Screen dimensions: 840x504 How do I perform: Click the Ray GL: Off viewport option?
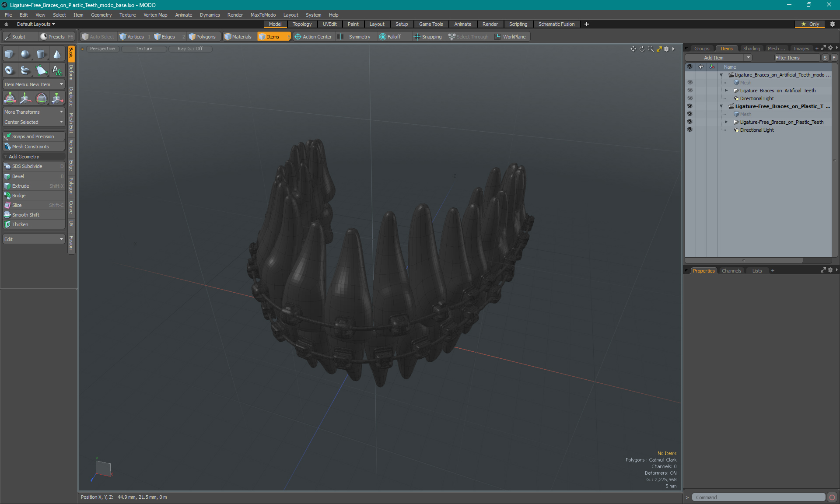[190, 49]
